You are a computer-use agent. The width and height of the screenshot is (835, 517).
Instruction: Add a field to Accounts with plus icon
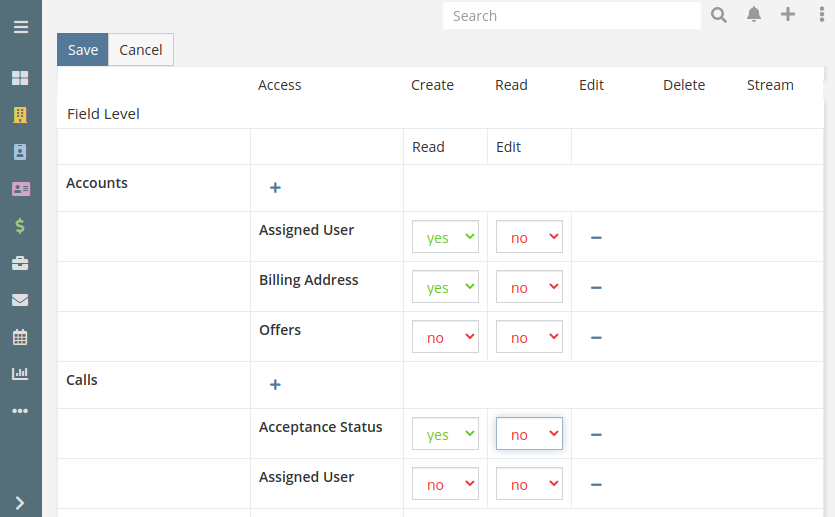point(275,187)
